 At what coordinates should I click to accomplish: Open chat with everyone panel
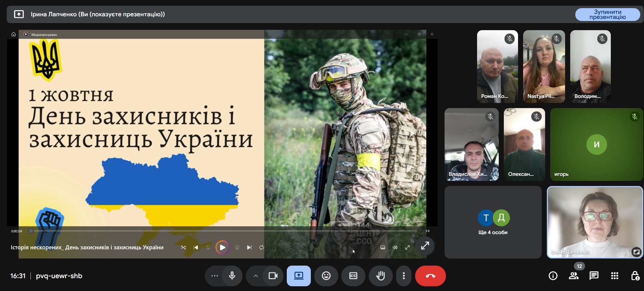point(594,276)
